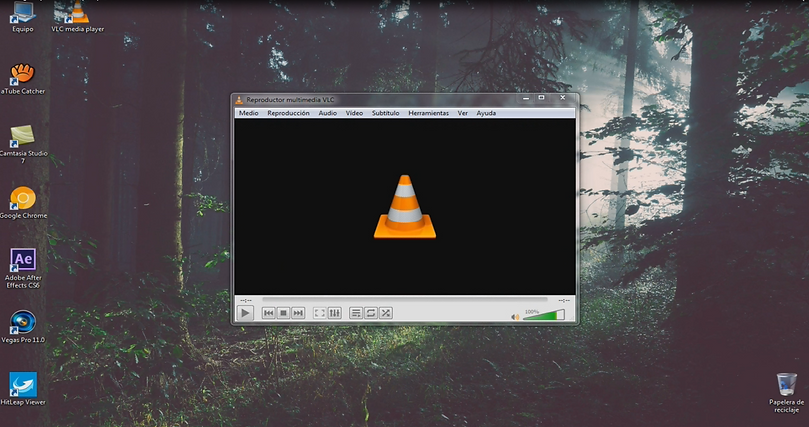
Task: Skip to the next media track
Action: pos(298,313)
